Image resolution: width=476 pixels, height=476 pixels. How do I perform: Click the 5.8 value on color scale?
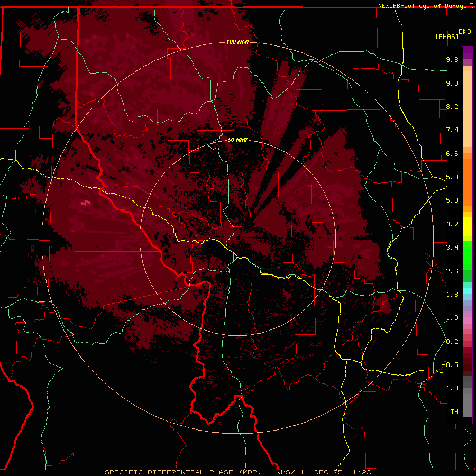[x=452, y=177]
